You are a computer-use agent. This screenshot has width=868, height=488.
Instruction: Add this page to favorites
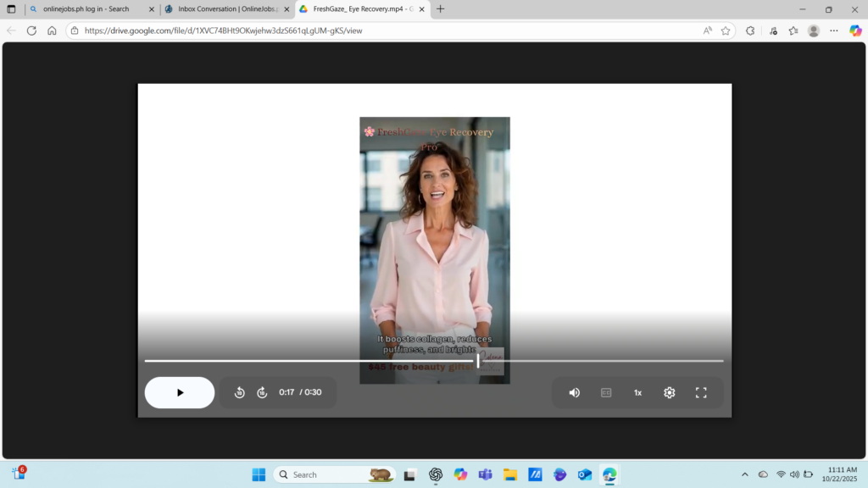[726, 30]
